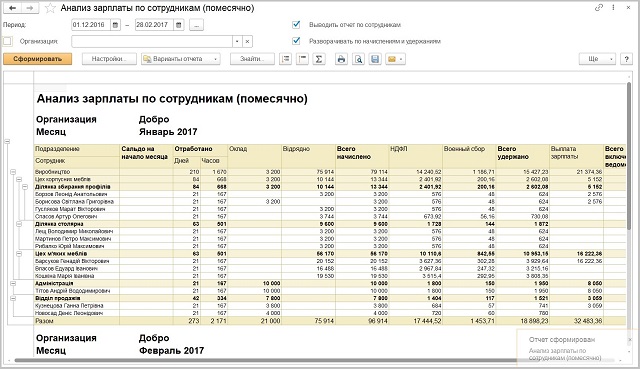Viewport: 640px width, 369px height.
Task: Open the get-link chain icon
Action: [x=599, y=8]
